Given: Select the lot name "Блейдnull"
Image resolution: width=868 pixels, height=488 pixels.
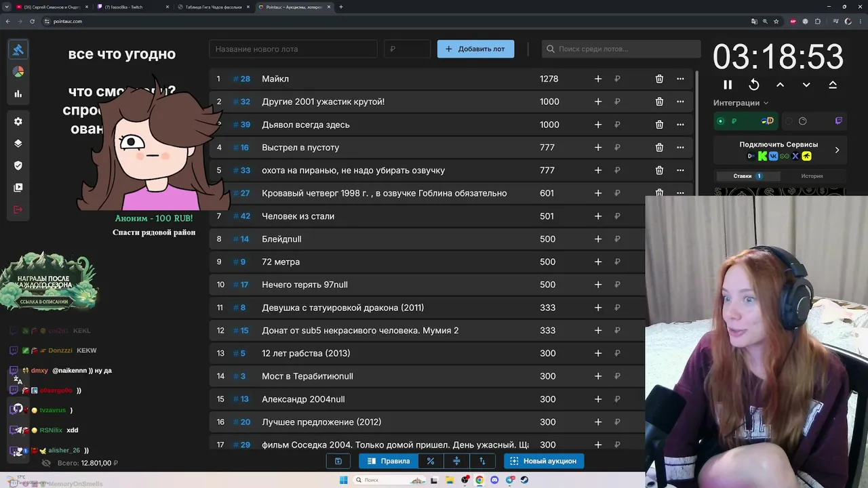Looking at the screenshot, I should [x=281, y=239].
